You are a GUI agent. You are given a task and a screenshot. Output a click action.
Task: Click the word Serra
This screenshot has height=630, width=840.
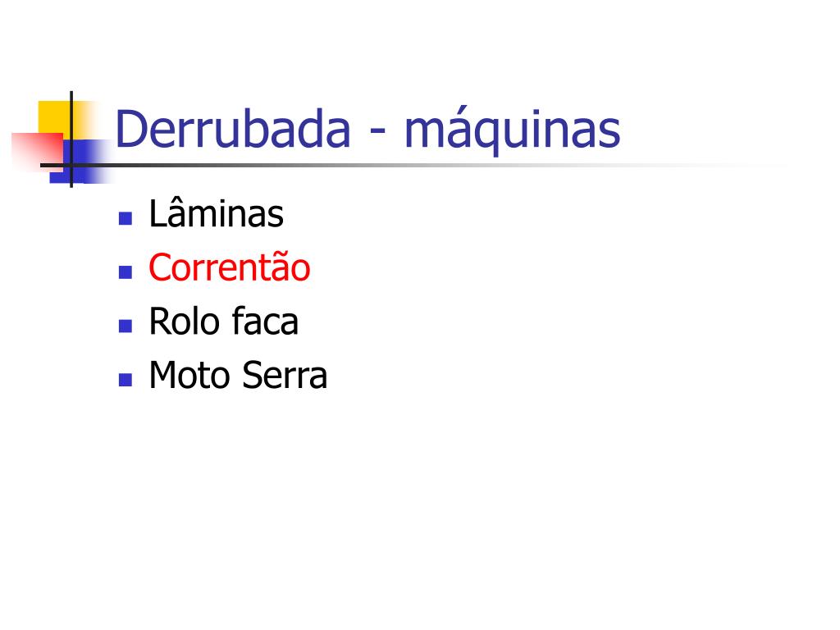coord(285,375)
